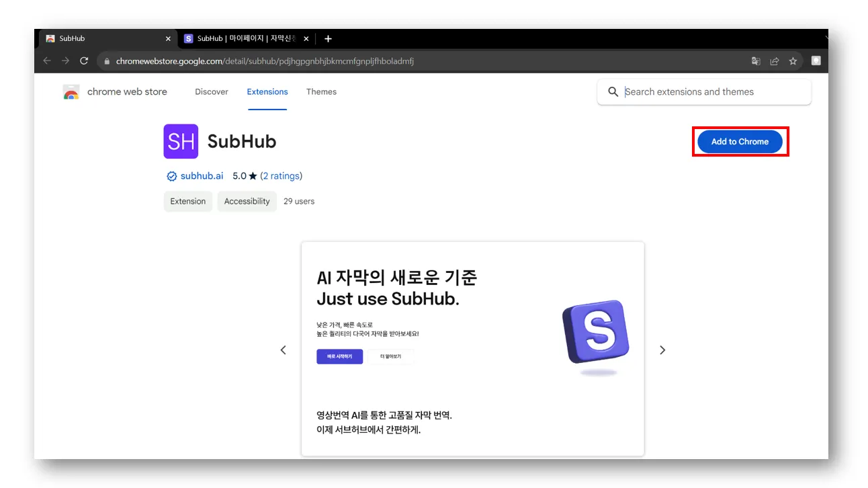Close the SubHub 마이페이지 tab
Image resolution: width=868 pixels, height=488 pixels.
pos(306,39)
